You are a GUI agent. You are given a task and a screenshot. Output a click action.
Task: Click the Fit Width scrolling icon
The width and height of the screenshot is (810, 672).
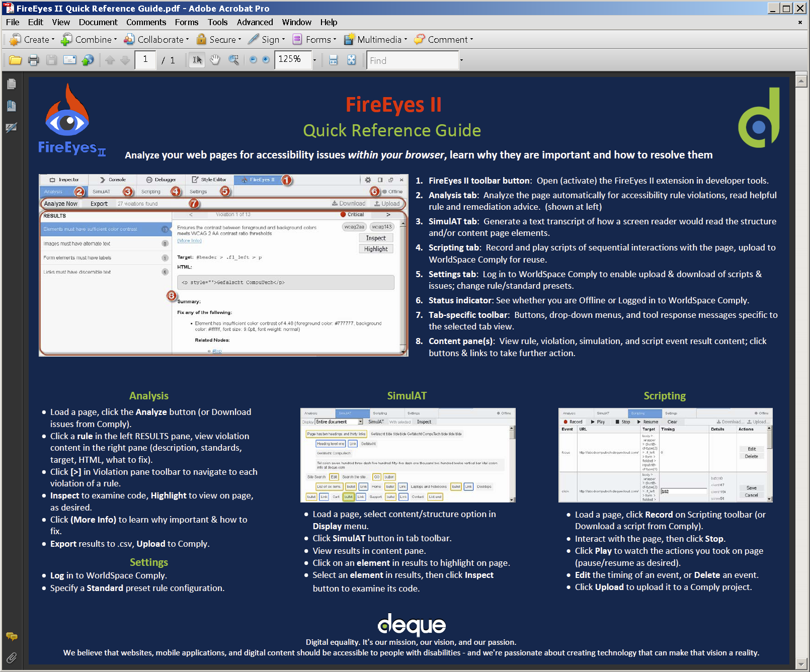click(x=333, y=60)
